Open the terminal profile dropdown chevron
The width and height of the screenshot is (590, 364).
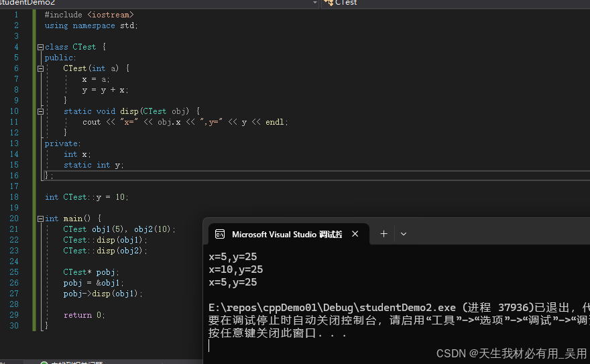pos(404,234)
